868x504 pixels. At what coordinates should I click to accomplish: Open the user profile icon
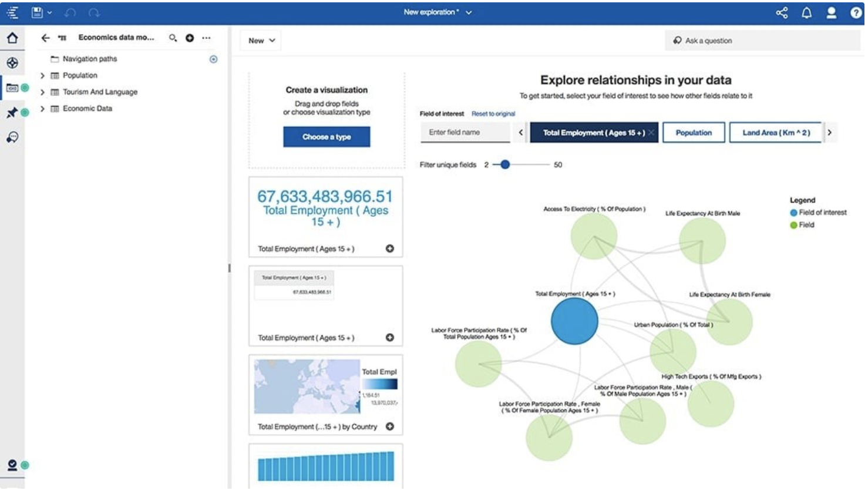point(831,12)
